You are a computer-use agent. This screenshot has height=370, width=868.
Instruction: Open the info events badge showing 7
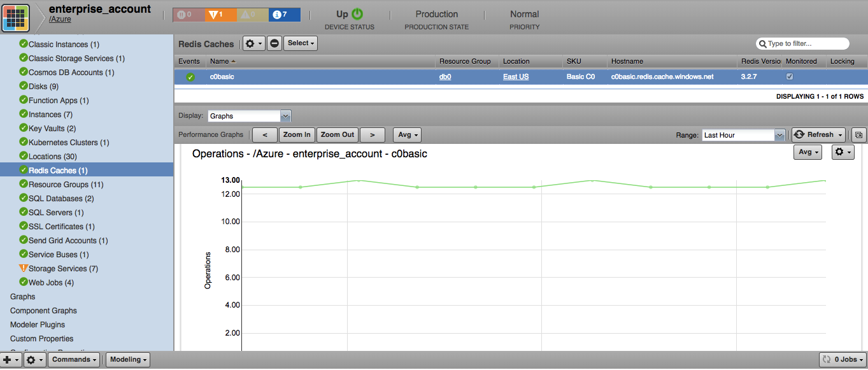pos(284,14)
